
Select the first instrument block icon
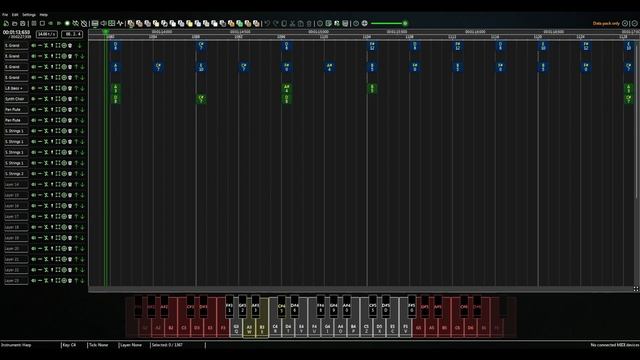tap(131, 24)
